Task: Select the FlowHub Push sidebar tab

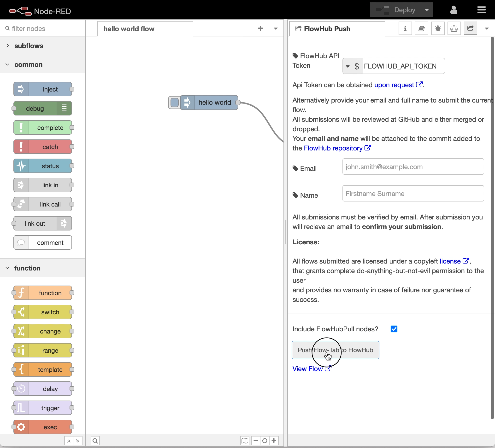Action: coord(337,29)
